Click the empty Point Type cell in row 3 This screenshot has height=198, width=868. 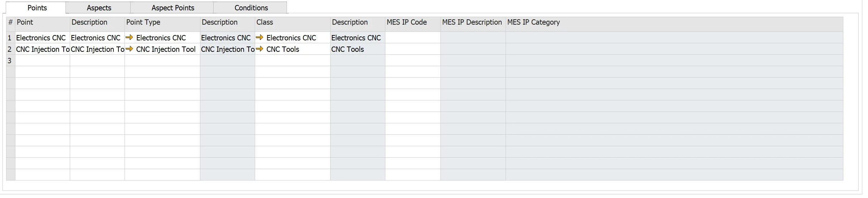(162, 61)
